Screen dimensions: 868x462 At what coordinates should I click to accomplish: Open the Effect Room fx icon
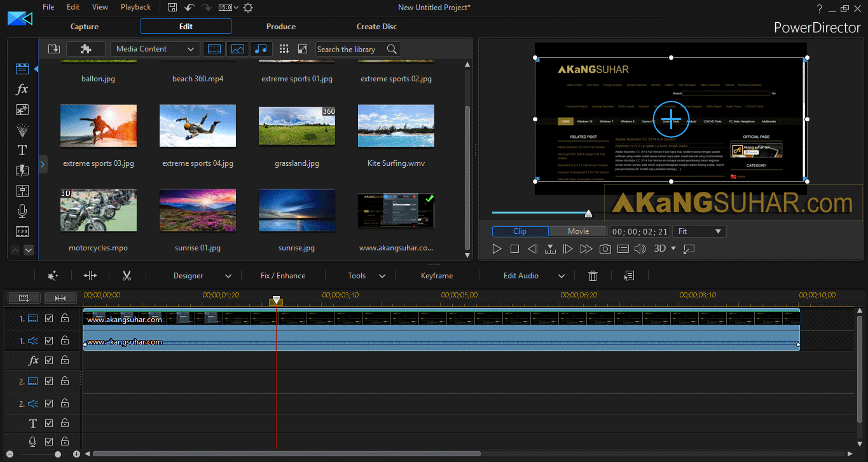click(x=22, y=89)
